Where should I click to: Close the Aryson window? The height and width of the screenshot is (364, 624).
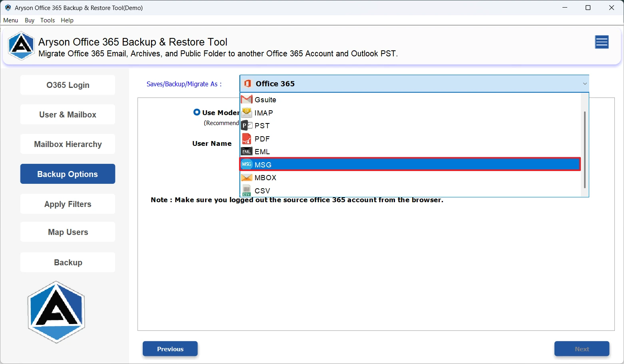612,8
